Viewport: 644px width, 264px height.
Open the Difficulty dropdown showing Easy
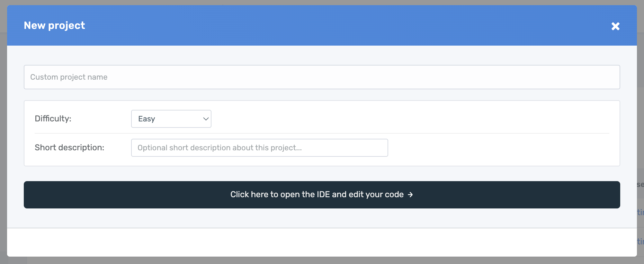171,119
